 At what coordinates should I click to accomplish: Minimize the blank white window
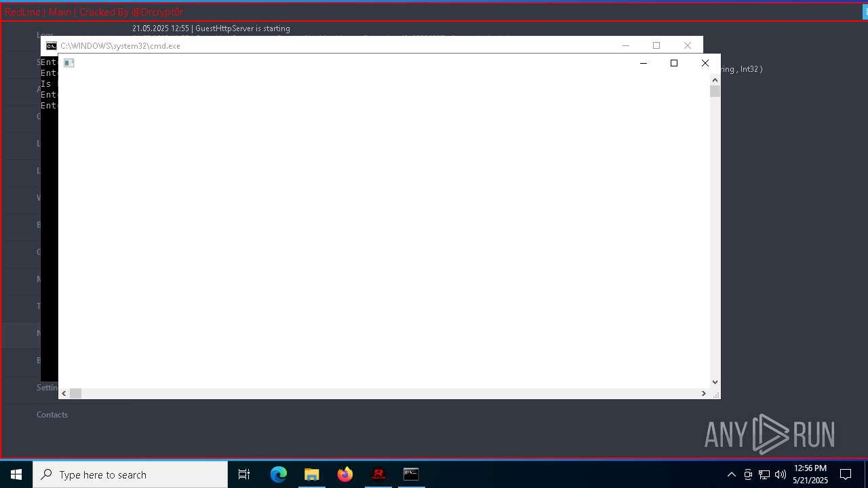pyautogui.click(x=644, y=63)
